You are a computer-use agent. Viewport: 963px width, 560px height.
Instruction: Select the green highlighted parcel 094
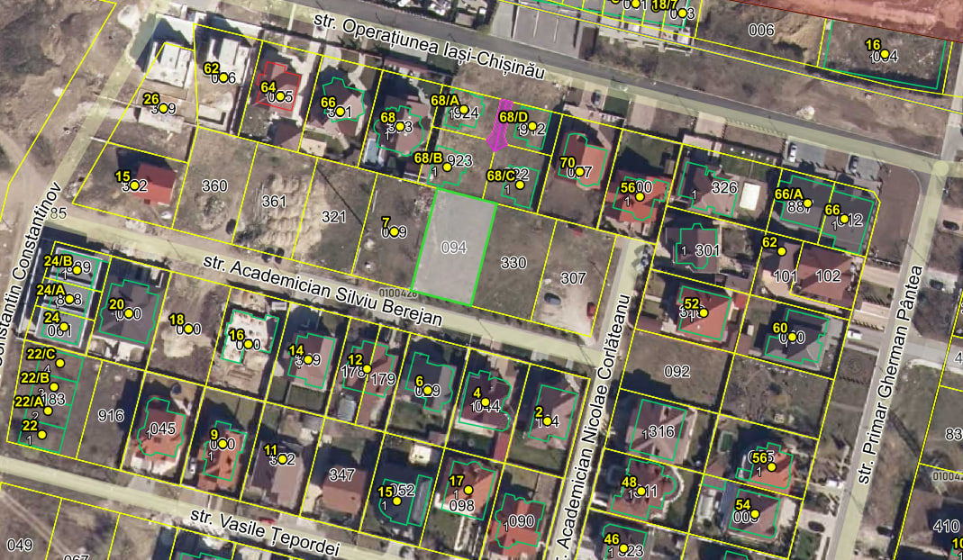pos(454,248)
